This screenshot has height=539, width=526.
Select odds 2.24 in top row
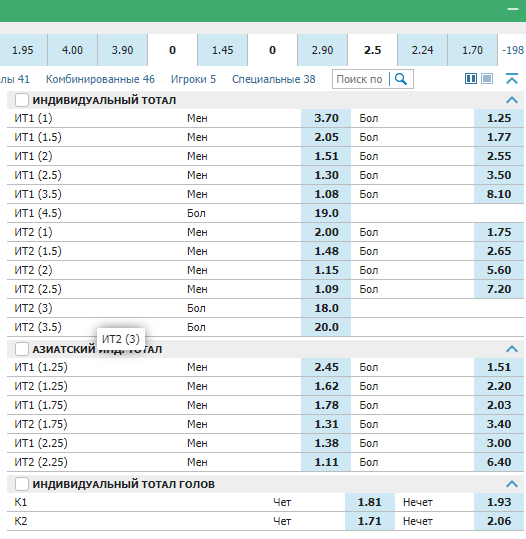[x=423, y=50]
